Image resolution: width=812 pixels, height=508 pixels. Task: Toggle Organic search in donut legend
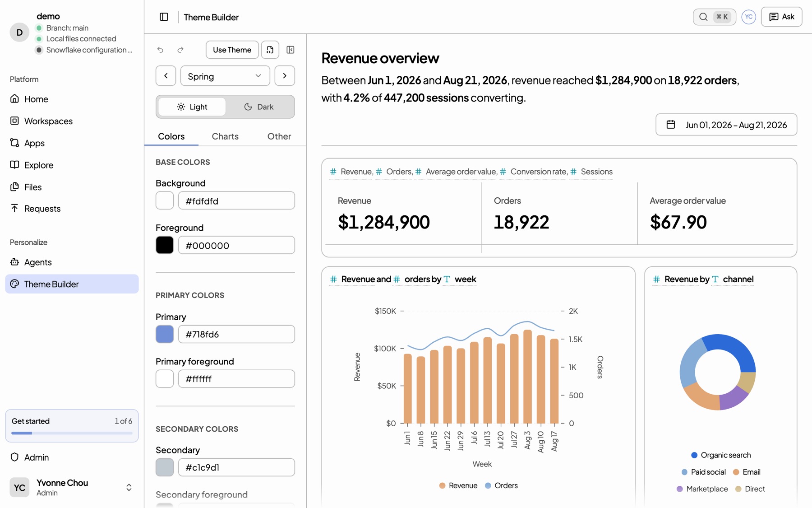click(721, 455)
